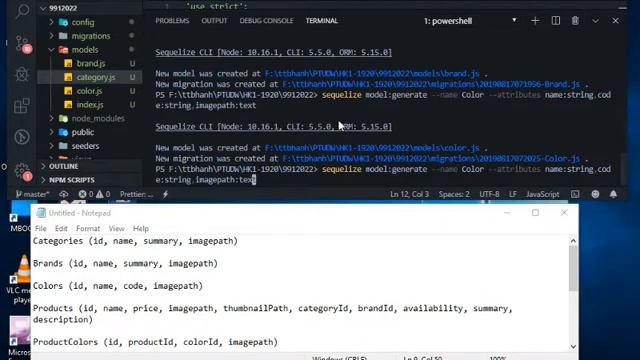Click the Notepad window icon
This screenshot has width=640, height=360.
(x=41, y=213)
